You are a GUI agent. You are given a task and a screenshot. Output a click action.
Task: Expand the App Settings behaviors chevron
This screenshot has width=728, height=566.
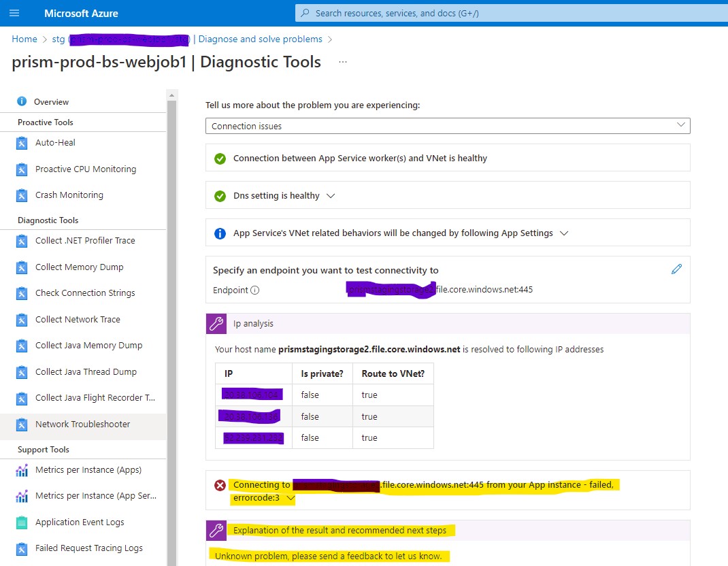(x=564, y=233)
